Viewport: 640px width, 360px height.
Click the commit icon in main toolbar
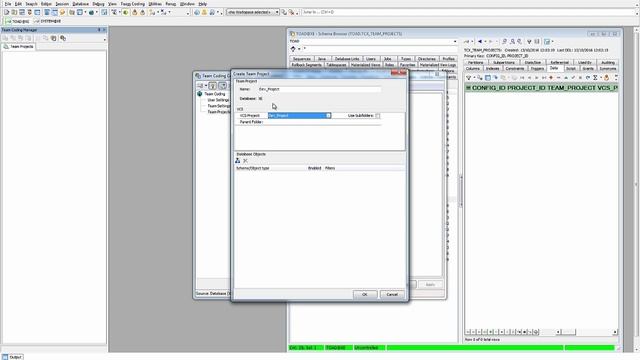click(x=135, y=12)
